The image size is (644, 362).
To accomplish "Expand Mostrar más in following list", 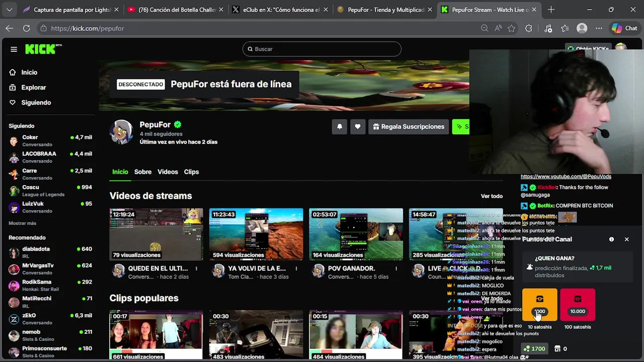I will pyautogui.click(x=22, y=223).
